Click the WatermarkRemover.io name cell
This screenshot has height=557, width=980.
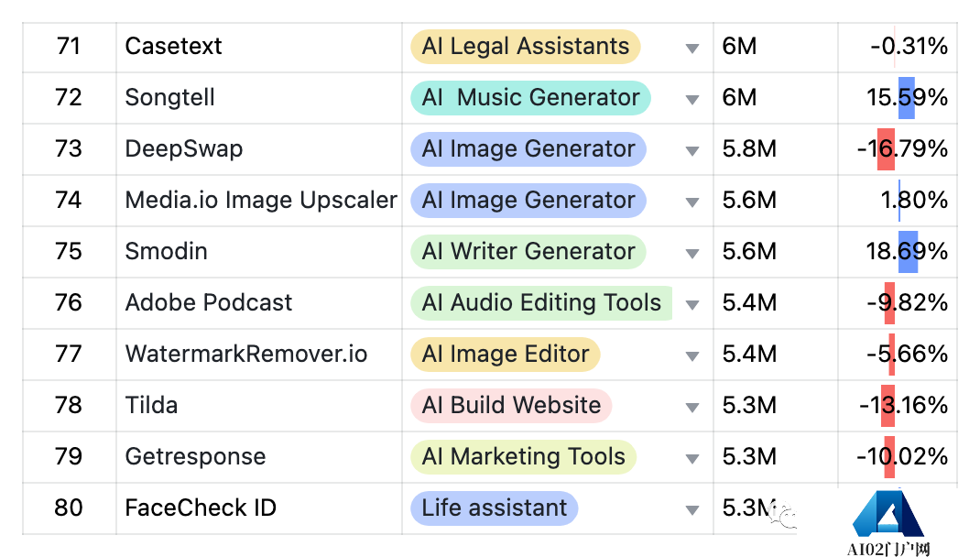[259, 355]
